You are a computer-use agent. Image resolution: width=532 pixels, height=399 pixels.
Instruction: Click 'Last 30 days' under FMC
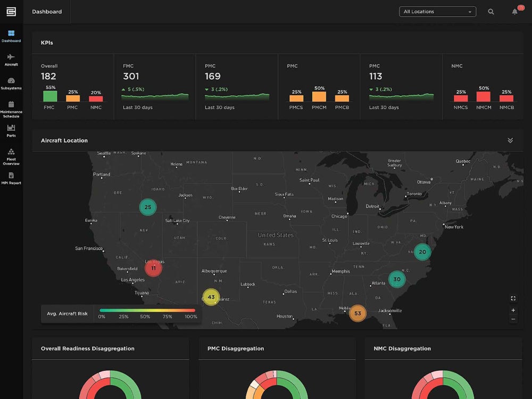[x=138, y=107]
